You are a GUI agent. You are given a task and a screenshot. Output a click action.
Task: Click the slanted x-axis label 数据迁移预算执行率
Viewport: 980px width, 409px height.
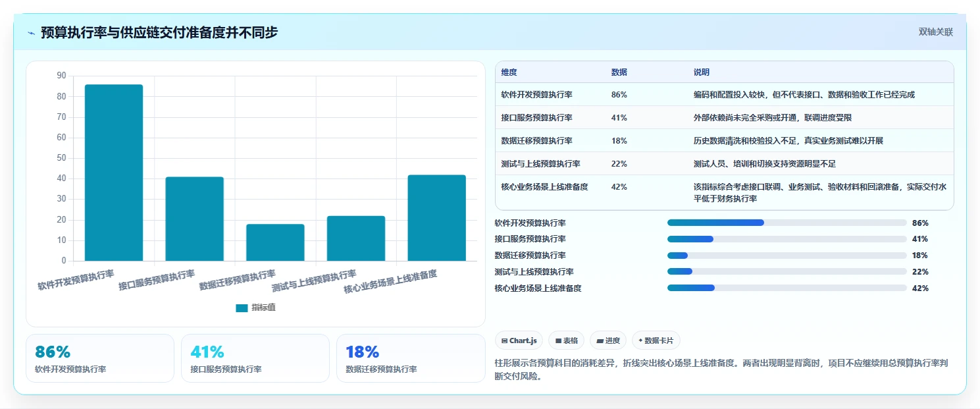click(x=238, y=280)
